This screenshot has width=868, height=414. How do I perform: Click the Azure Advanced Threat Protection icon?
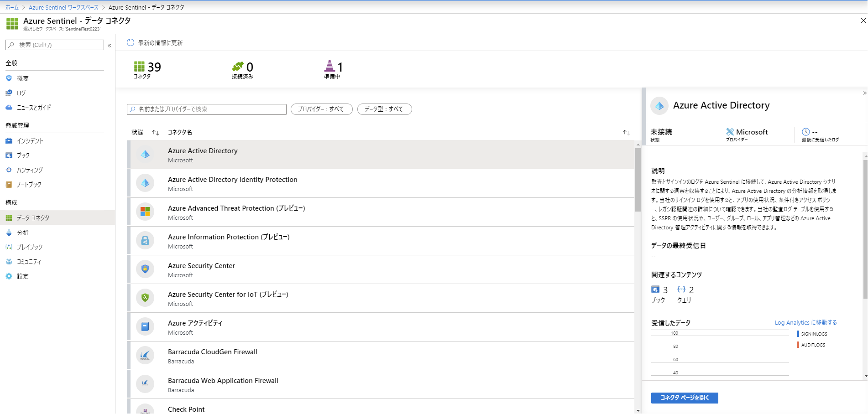145,212
